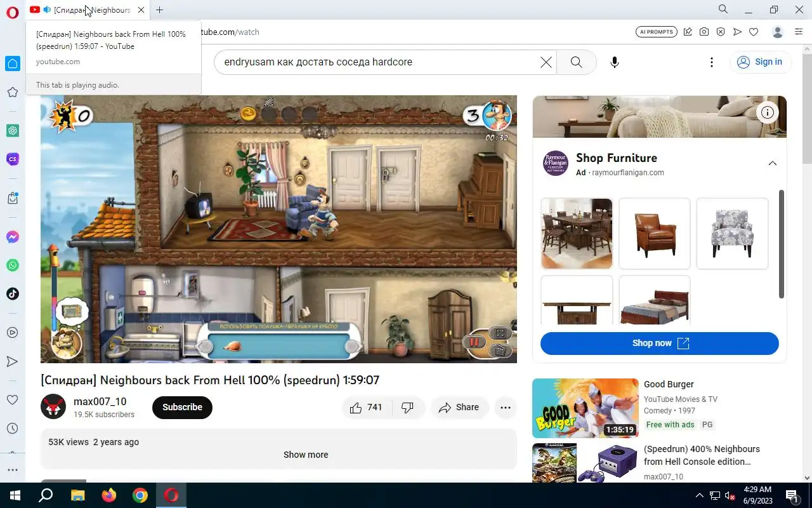
Task: Open the Player icon in sidebar
Action: pyautogui.click(x=13, y=332)
